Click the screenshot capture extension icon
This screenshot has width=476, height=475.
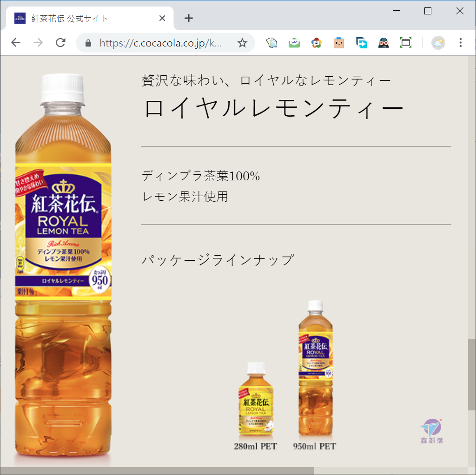[406, 43]
